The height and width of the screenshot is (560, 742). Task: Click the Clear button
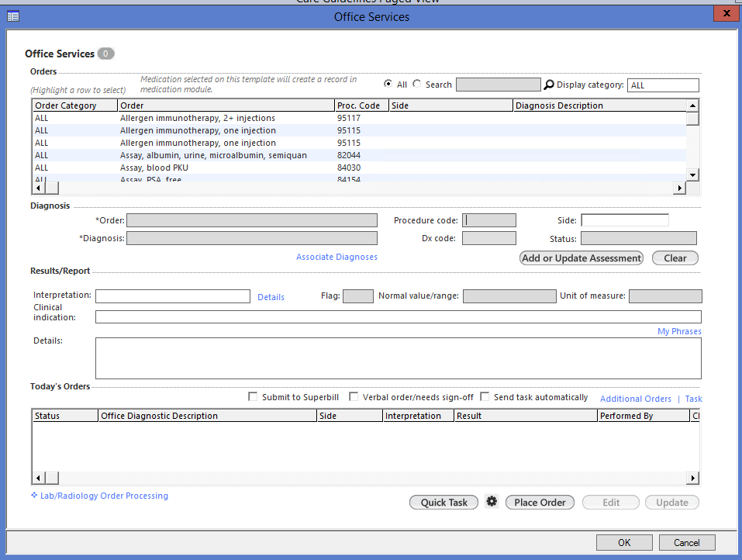click(x=675, y=258)
